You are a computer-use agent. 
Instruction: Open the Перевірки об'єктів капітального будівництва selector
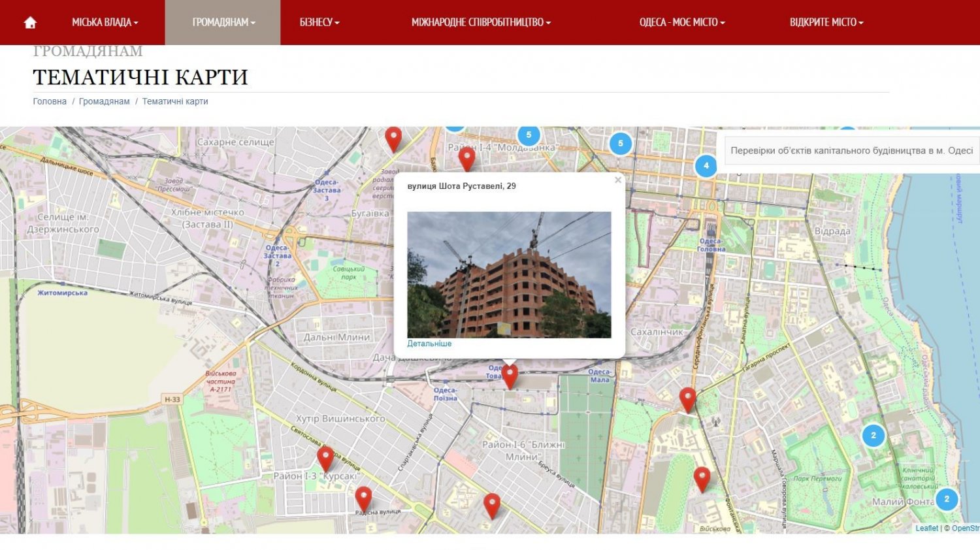852,151
